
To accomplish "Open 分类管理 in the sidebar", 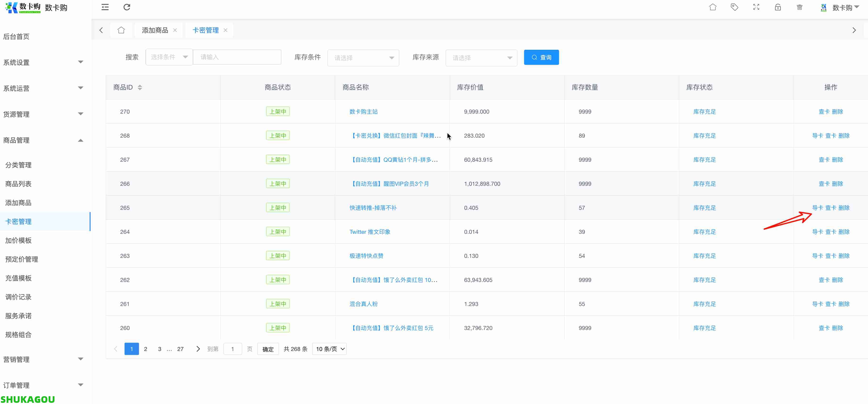I will tap(18, 165).
